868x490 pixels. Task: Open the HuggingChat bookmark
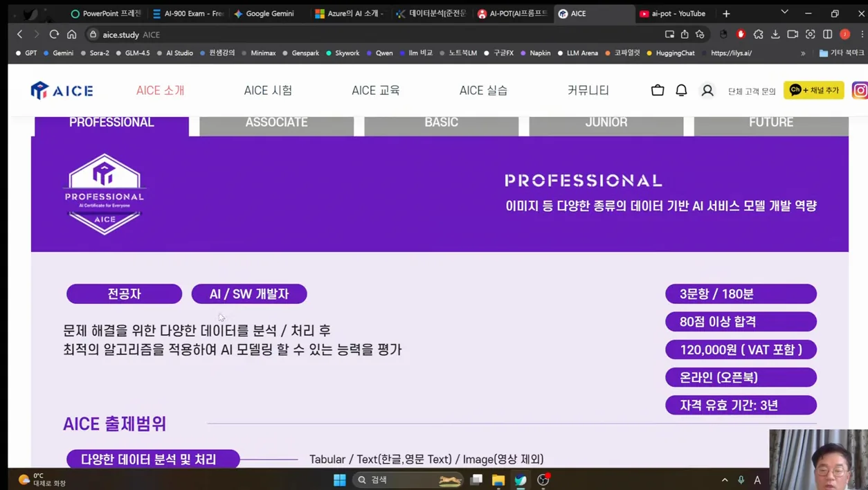click(670, 53)
